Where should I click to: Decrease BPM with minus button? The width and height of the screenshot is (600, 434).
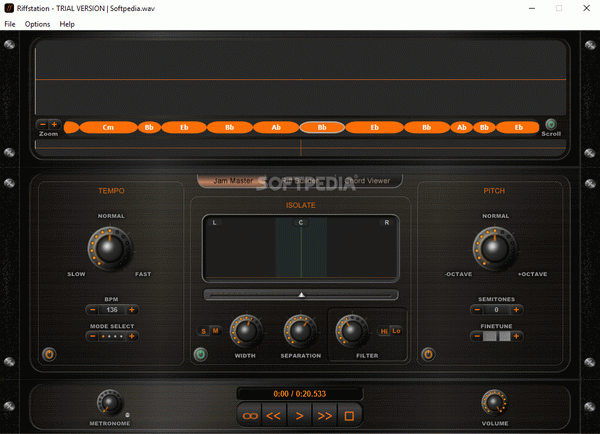pos(93,310)
